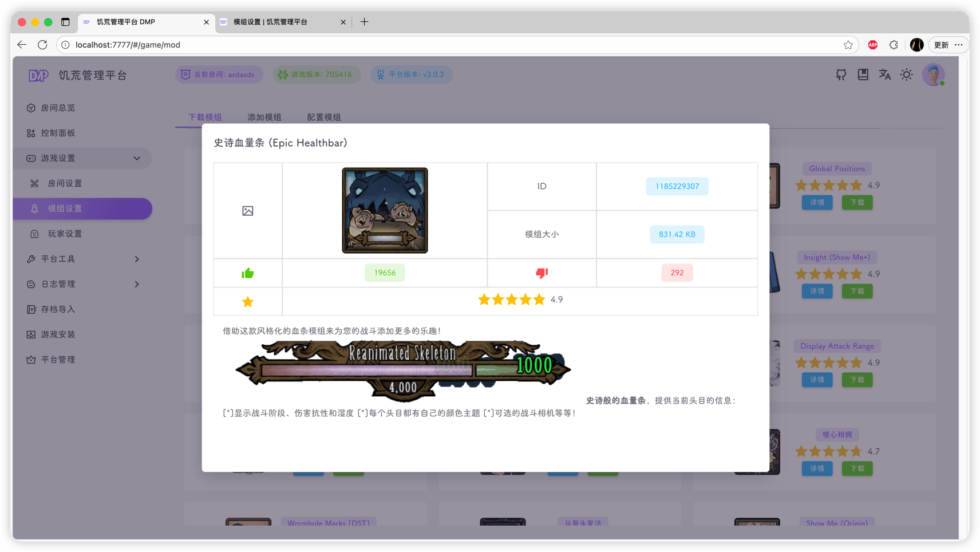Viewport: 980px width, 552px height.
Task: Click 下载 for the Global Positions mod
Action: point(857,202)
